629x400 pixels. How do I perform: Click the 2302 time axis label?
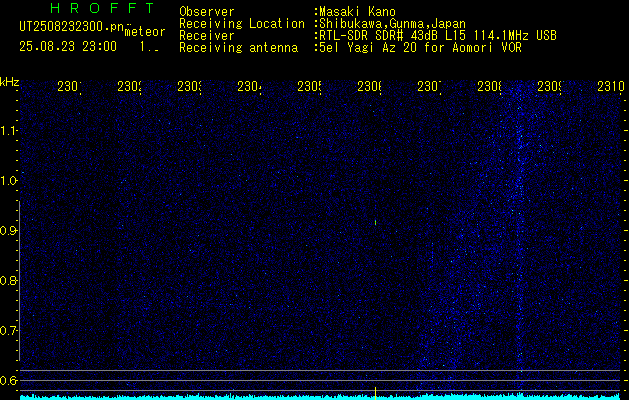pos(129,86)
